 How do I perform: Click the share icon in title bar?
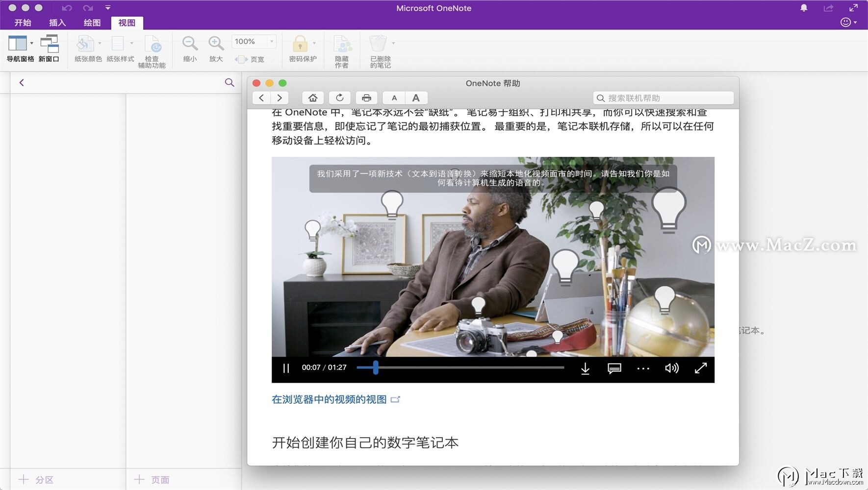pos(828,8)
